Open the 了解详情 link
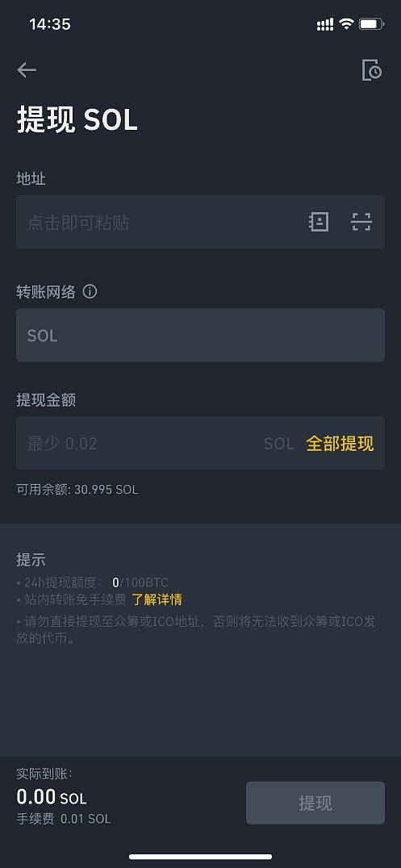The width and height of the screenshot is (401, 868). (157, 599)
